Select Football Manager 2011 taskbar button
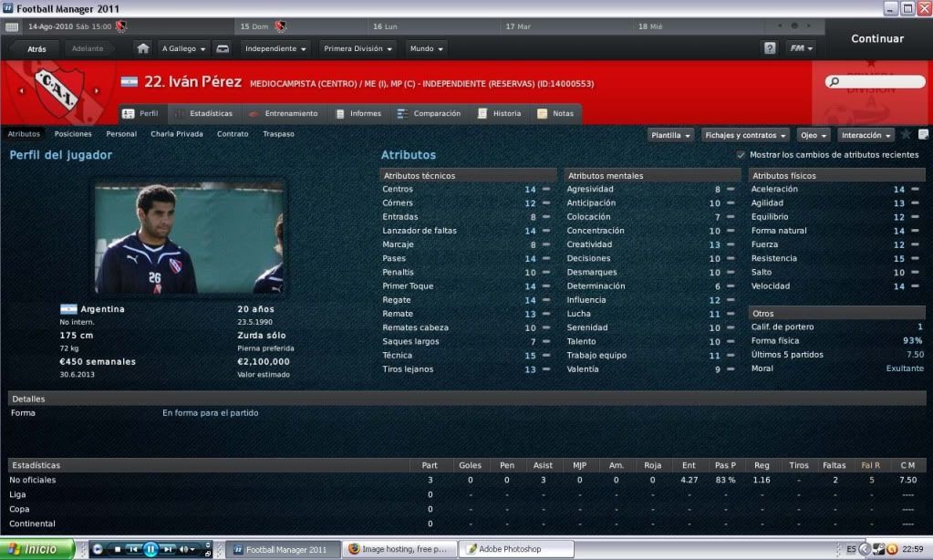The height and width of the screenshot is (560, 933). click(284, 549)
